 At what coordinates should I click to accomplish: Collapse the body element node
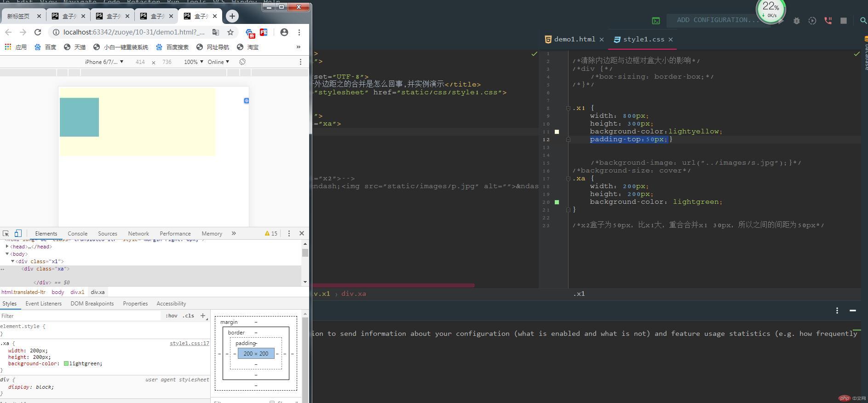(x=7, y=254)
